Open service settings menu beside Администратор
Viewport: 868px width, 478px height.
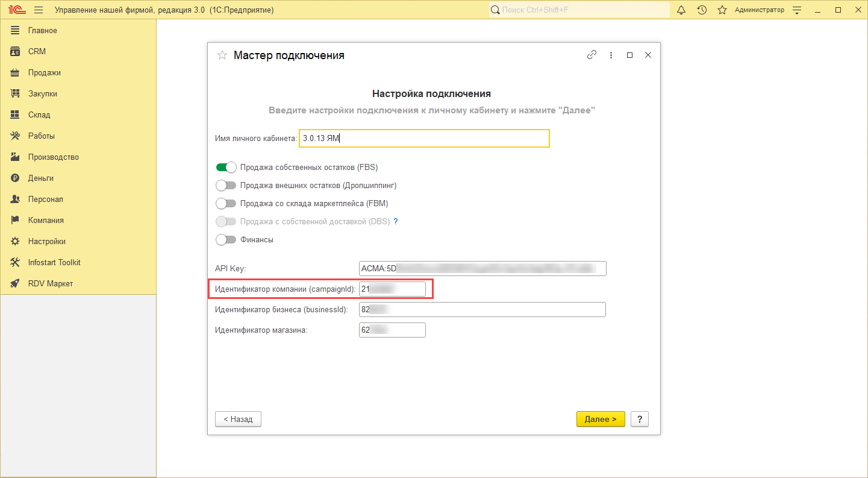(x=798, y=10)
